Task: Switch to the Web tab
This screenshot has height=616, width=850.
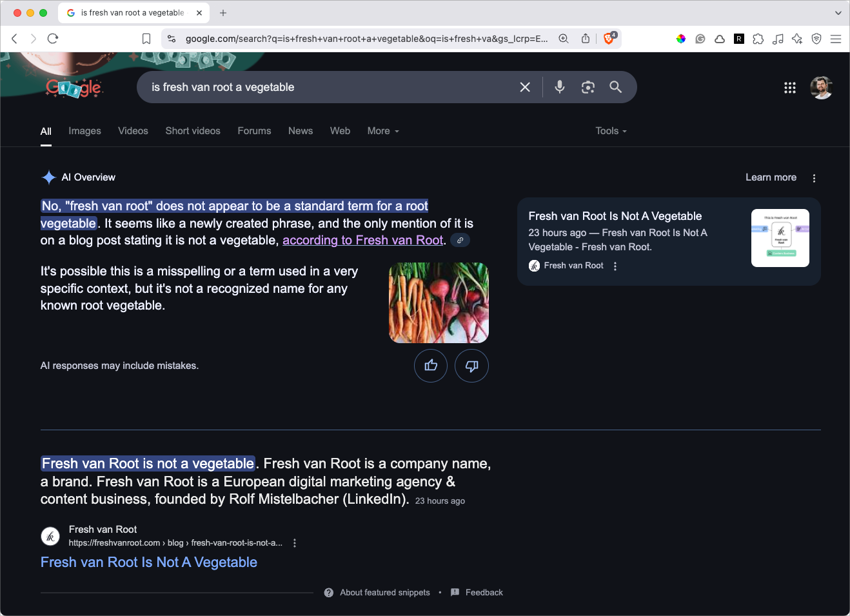Action: click(x=340, y=131)
